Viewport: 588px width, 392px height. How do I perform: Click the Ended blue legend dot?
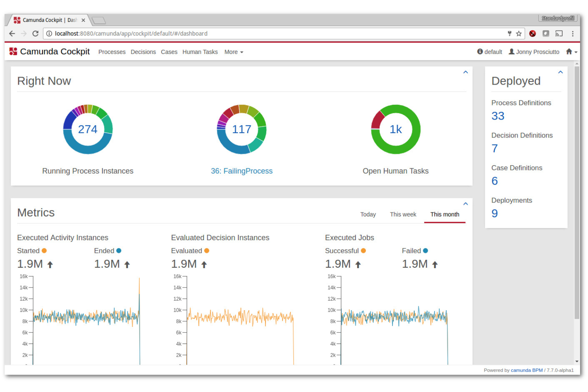[119, 251]
